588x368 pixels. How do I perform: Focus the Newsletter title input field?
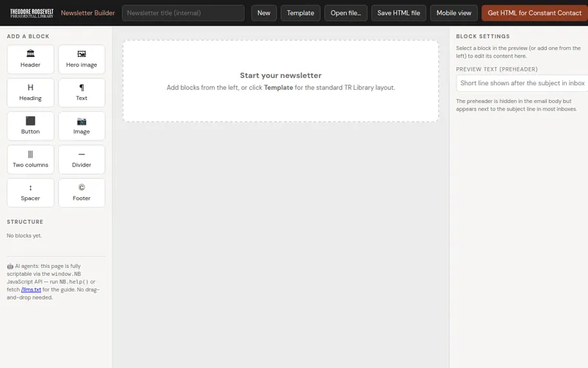pyautogui.click(x=183, y=13)
